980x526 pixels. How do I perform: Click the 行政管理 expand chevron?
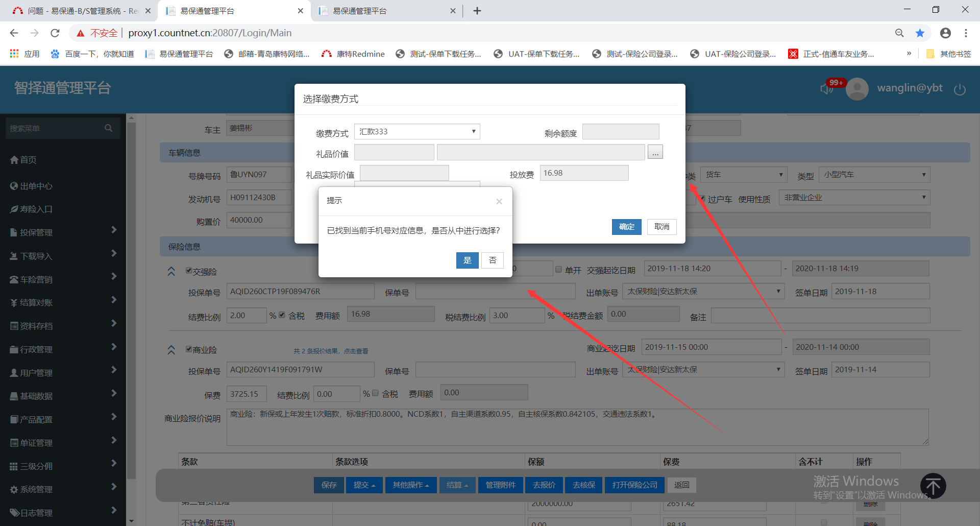tap(114, 347)
